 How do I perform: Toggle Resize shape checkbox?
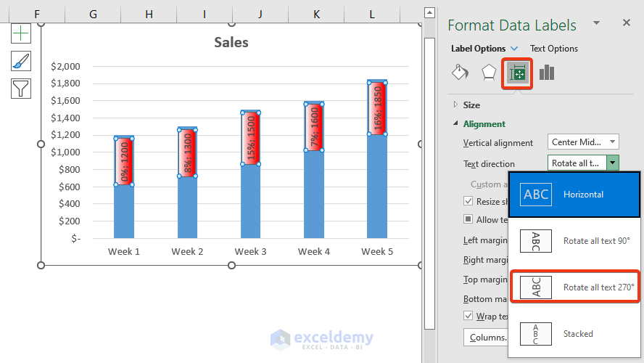click(468, 201)
